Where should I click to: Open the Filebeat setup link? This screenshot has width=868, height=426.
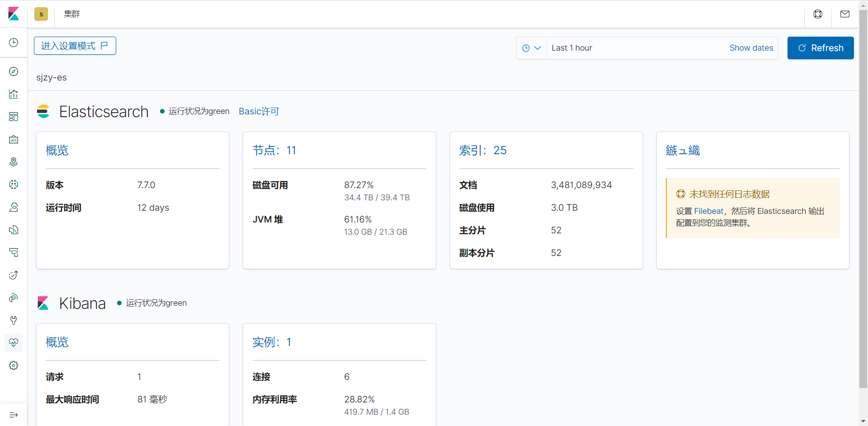click(x=708, y=211)
